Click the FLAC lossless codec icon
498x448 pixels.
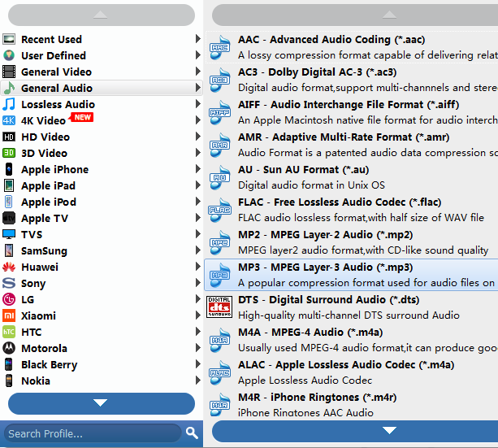[220, 210]
